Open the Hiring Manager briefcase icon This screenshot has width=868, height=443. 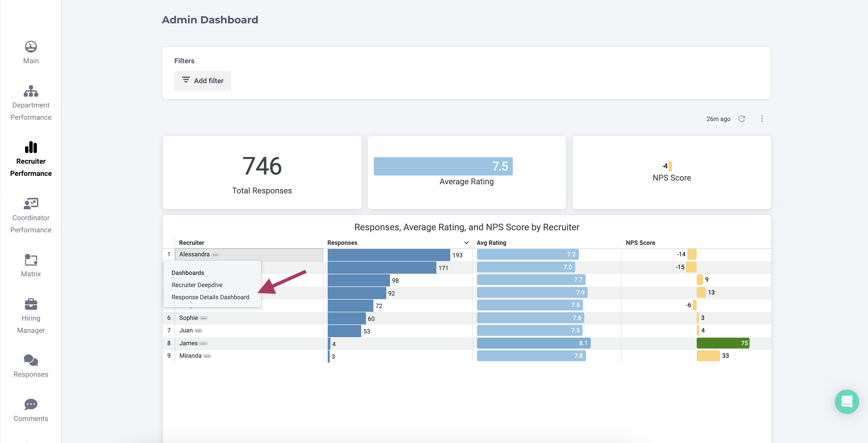pyautogui.click(x=31, y=304)
